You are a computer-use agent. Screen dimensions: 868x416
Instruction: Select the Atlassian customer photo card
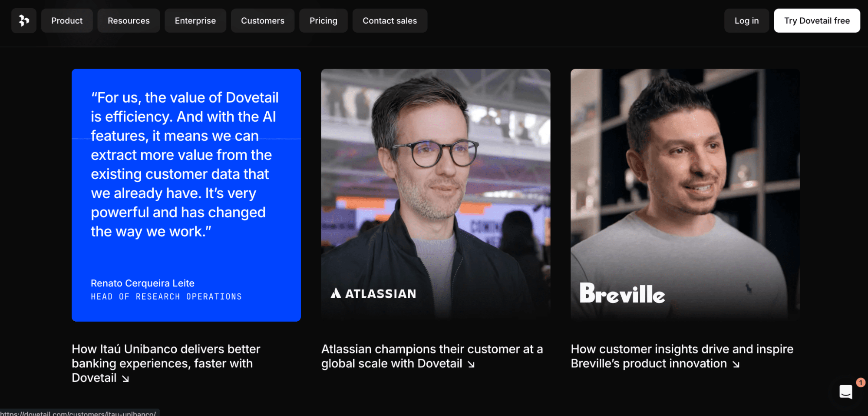[436, 195]
